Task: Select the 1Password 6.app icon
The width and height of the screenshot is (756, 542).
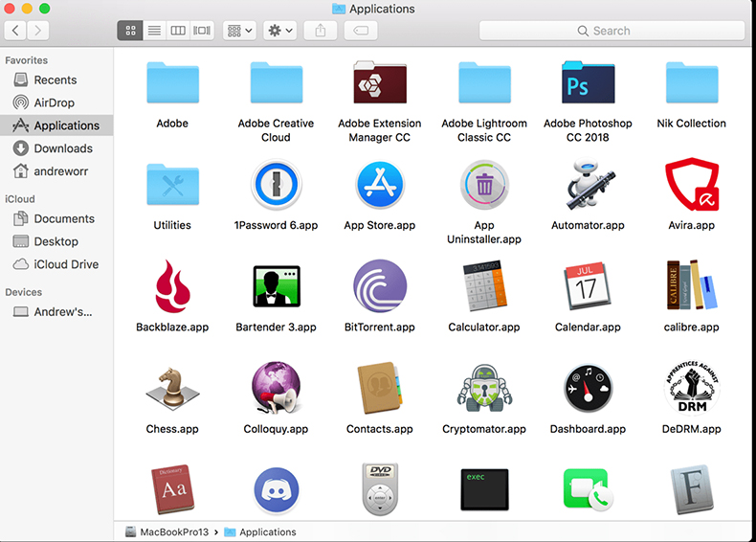Action: click(277, 185)
